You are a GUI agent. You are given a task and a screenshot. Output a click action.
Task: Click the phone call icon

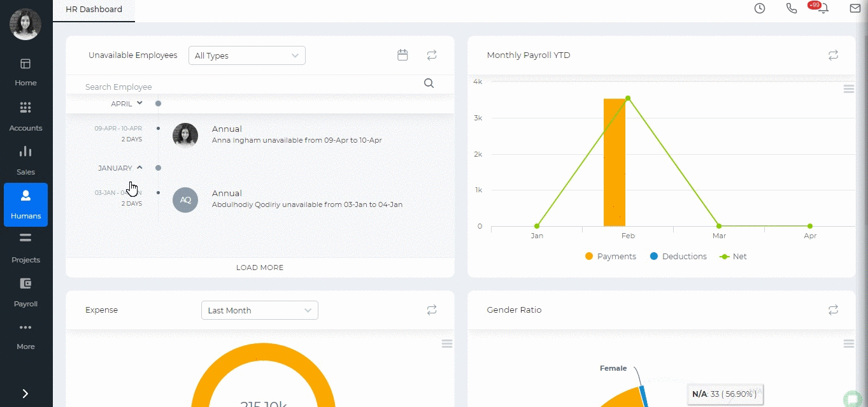click(x=792, y=9)
